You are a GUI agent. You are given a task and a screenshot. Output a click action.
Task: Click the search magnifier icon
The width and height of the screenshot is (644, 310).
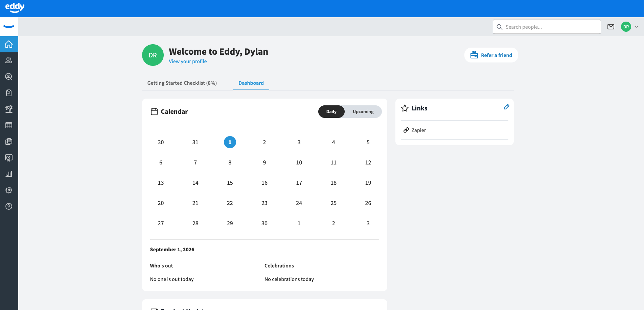click(x=500, y=27)
